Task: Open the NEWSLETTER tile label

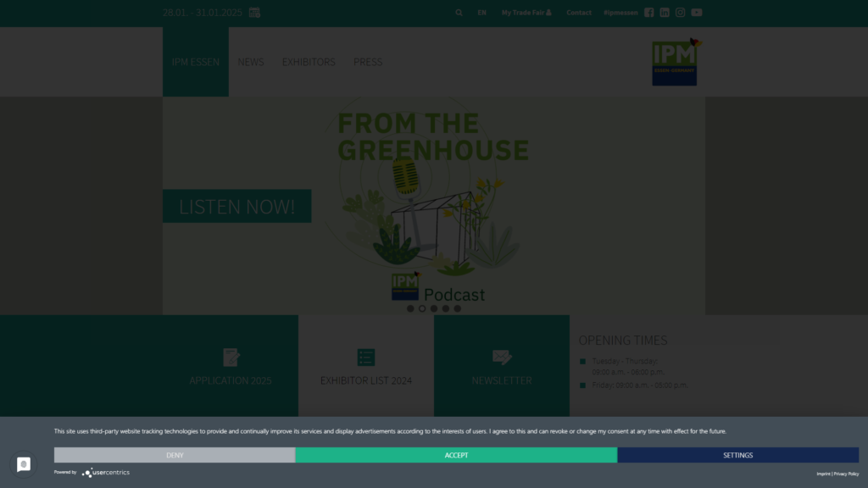Action: [502, 380]
